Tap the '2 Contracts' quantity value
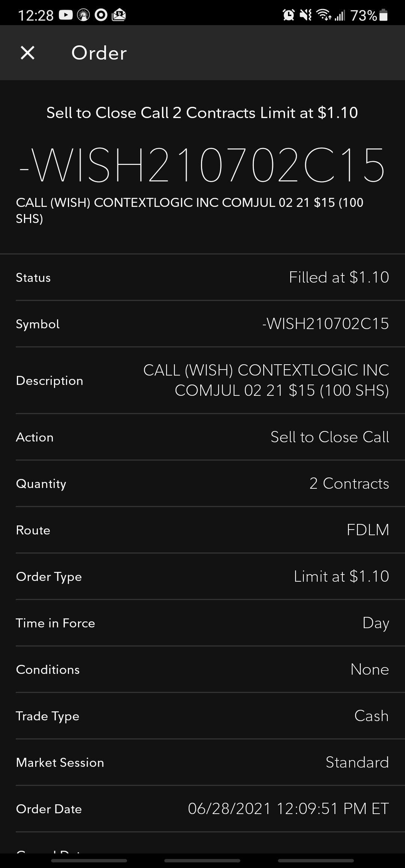The image size is (405, 868). (349, 483)
